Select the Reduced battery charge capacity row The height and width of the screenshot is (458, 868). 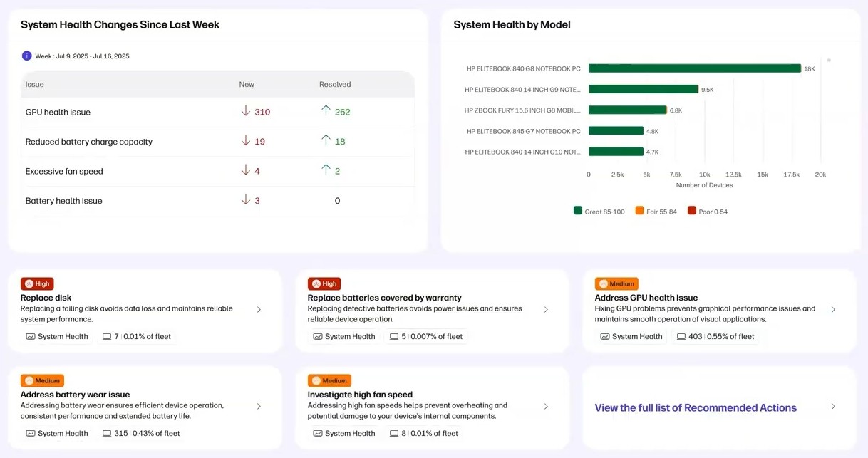89,142
